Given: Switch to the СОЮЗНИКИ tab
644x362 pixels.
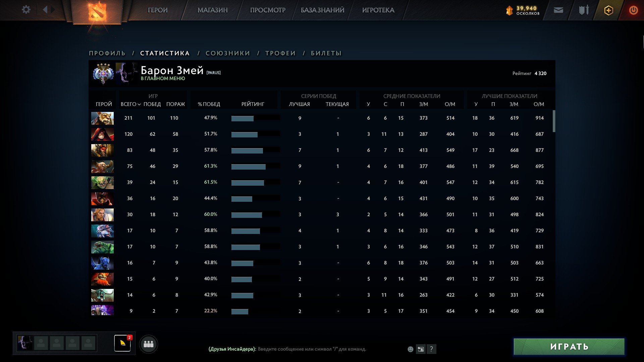Looking at the screenshot, I should pos(228,53).
